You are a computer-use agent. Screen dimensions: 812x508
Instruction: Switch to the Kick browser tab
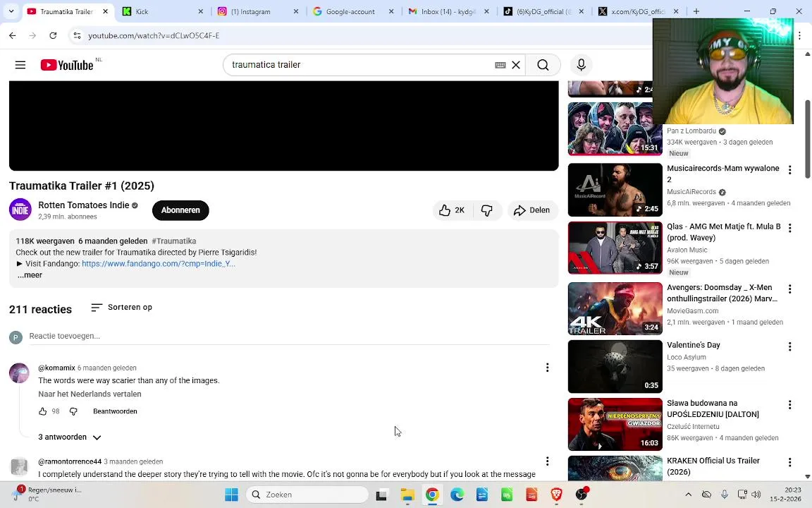163,11
